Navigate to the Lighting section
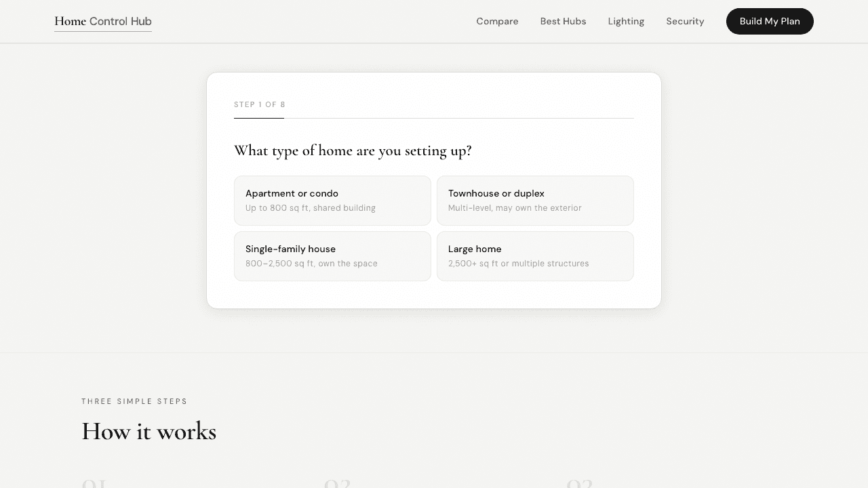The width and height of the screenshot is (868, 488). pyautogui.click(x=626, y=21)
